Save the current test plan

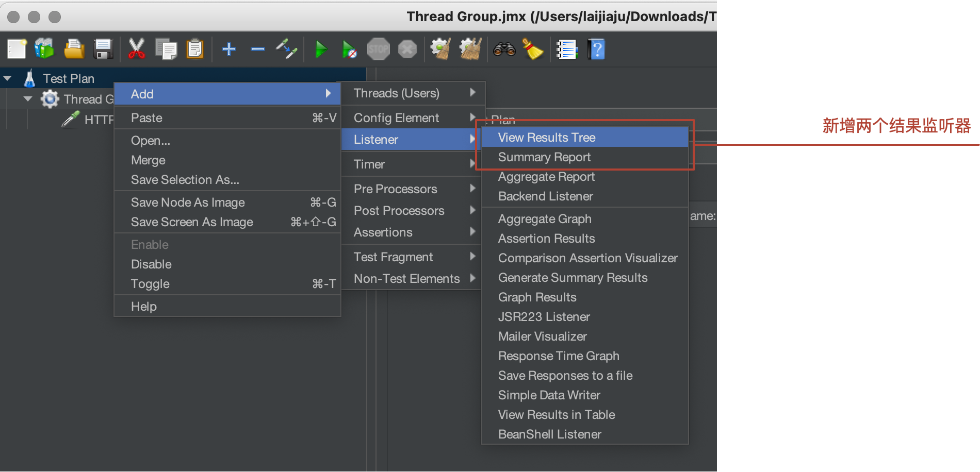click(103, 49)
